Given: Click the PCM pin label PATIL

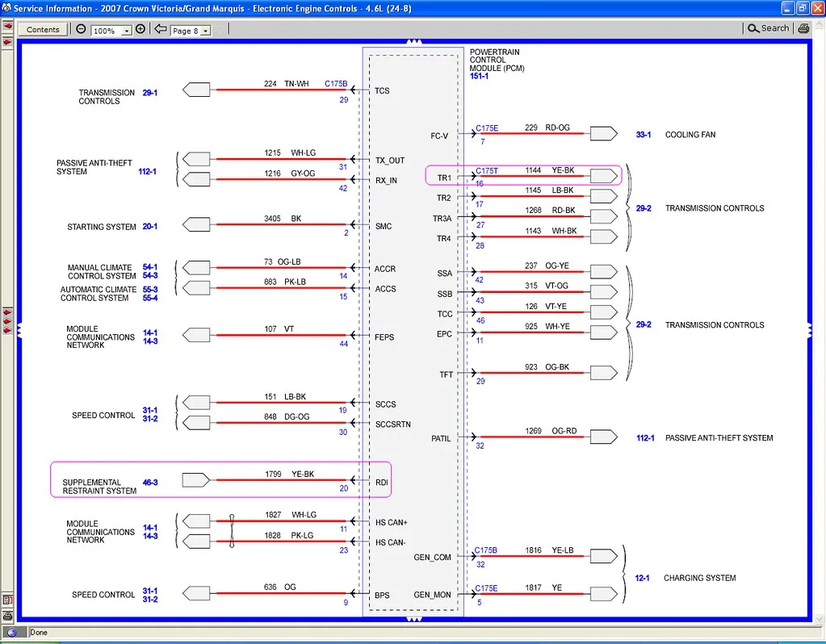Looking at the screenshot, I should click(x=441, y=439).
